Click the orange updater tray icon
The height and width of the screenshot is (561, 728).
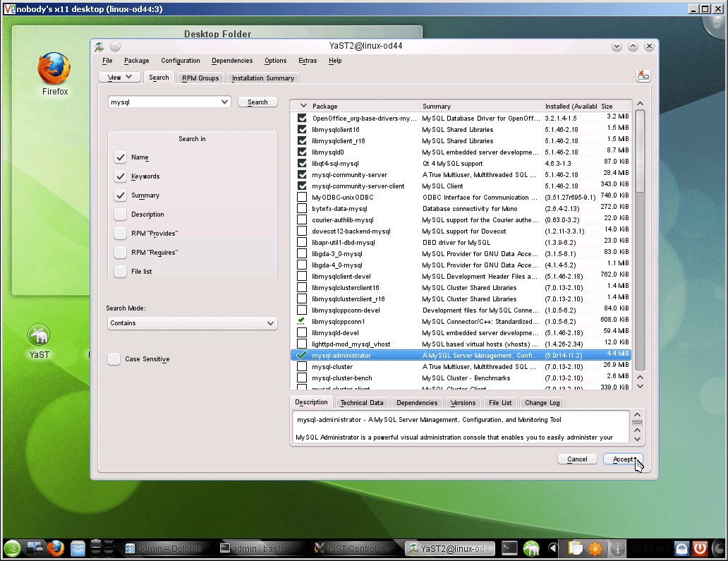coord(595,549)
